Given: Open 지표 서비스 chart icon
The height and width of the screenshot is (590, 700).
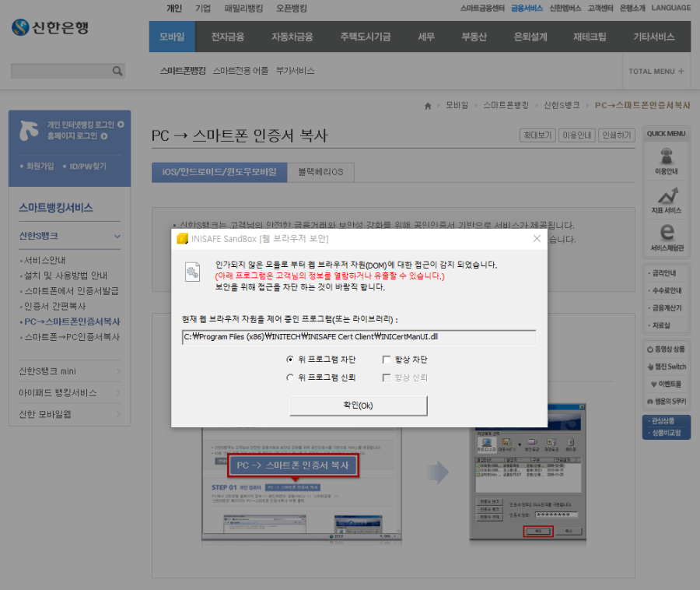Looking at the screenshot, I should 667,196.
